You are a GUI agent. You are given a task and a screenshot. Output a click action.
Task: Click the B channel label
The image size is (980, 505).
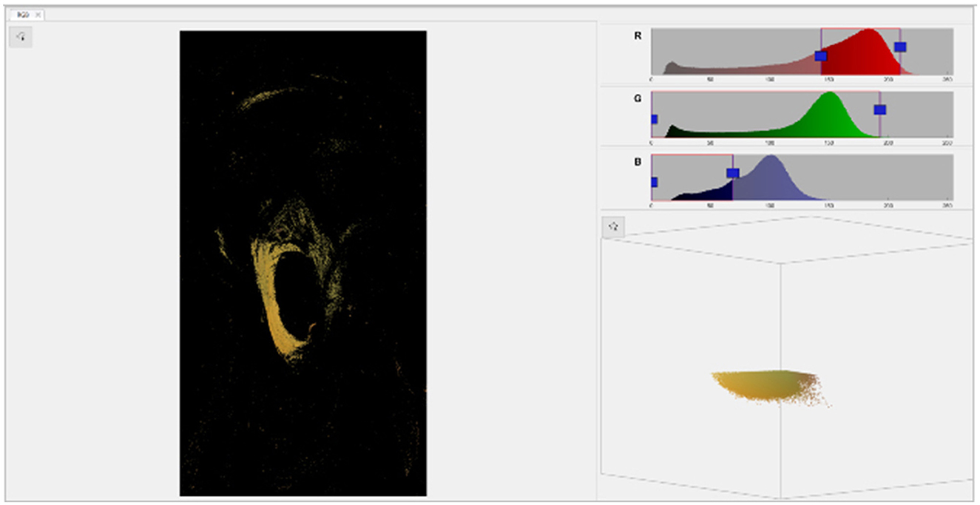click(638, 161)
